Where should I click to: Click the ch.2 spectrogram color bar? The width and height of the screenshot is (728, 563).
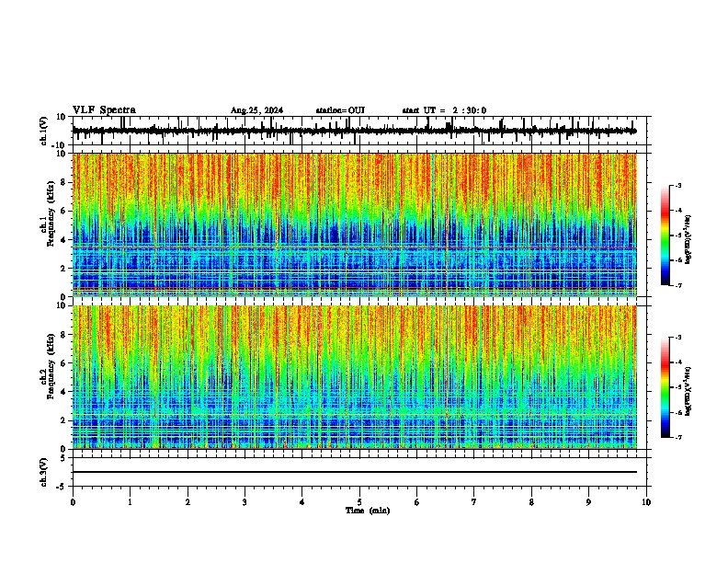point(665,387)
